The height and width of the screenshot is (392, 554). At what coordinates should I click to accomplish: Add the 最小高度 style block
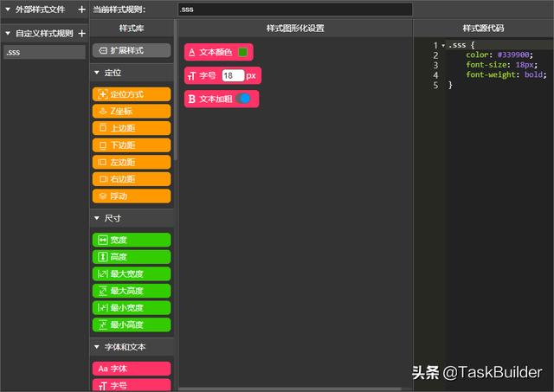(x=132, y=325)
